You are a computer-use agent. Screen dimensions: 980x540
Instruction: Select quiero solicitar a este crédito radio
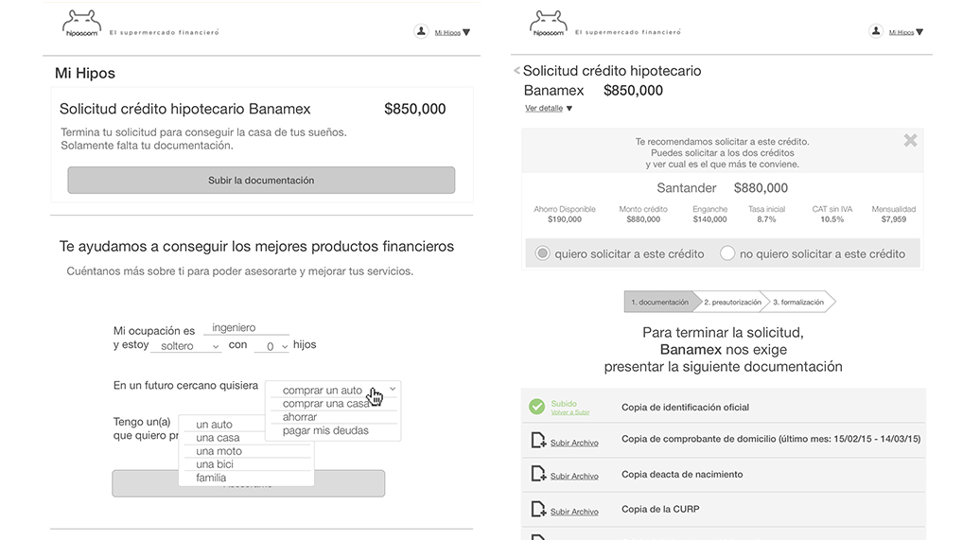(x=542, y=253)
